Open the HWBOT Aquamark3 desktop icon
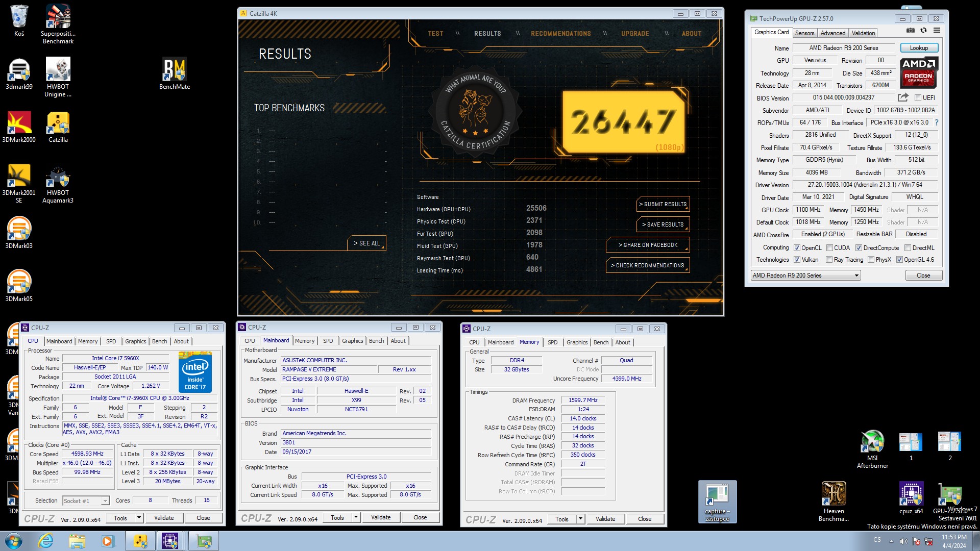 tap(58, 184)
